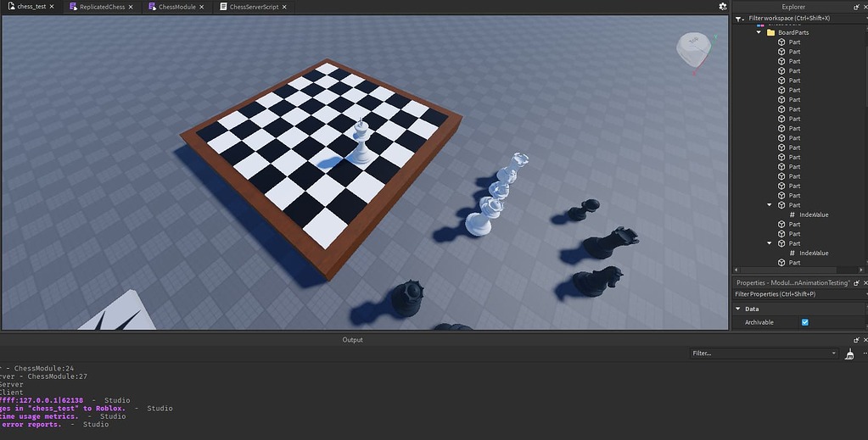Open the ReplicatedChess script tab
This screenshot has height=440, width=868.
tap(102, 7)
